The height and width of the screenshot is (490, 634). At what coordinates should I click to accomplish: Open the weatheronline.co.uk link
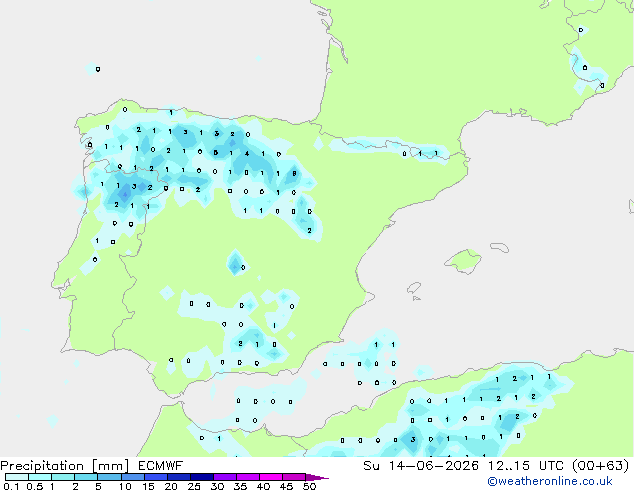(550, 481)
